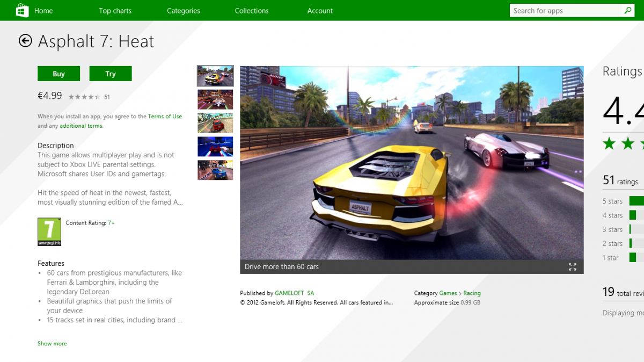The height and width of the screenshot is (362, 644).
Task: Go back using the circled arrow icon
Action: [25, 41]
